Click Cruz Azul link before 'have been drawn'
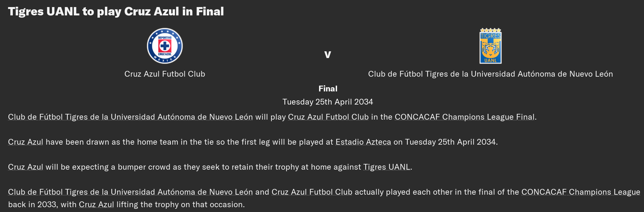644x212 pixels. point(26,142)
